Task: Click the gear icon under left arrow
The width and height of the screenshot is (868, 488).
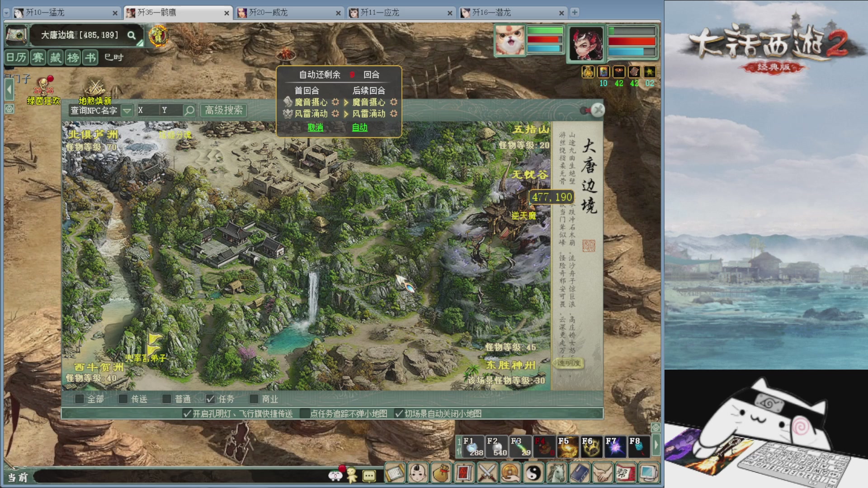Action: coord(9,109)
